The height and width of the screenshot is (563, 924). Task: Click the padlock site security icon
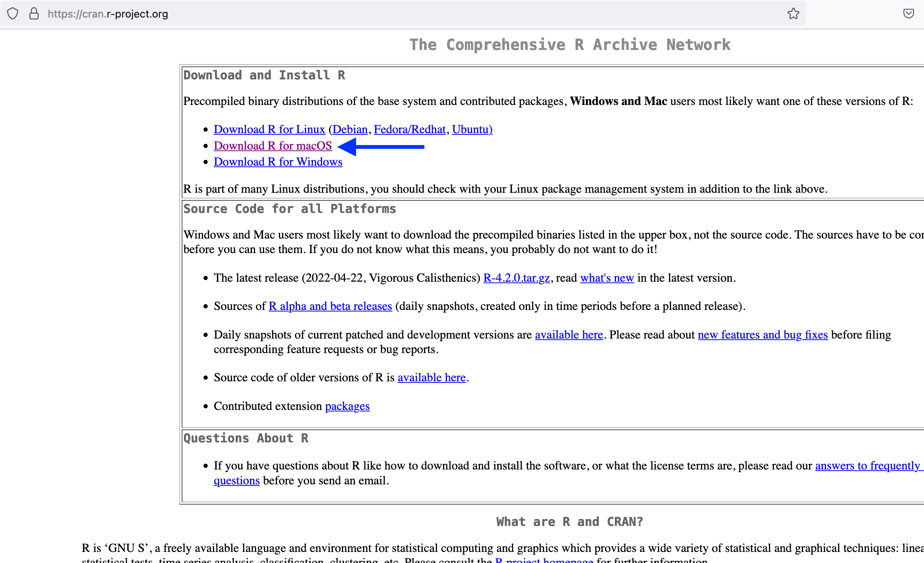point(34,14)
